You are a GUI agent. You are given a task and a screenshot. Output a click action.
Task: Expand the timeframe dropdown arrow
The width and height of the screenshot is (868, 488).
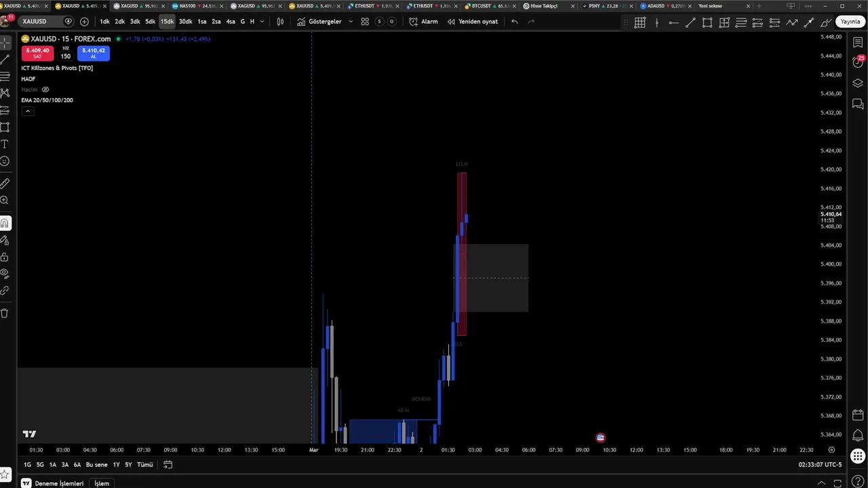pos(262,22)
